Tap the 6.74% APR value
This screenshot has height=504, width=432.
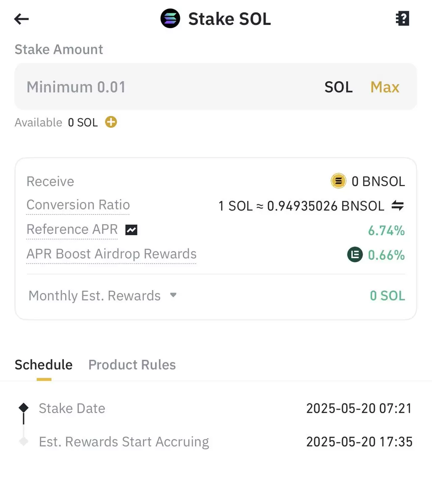coord(386,230)
